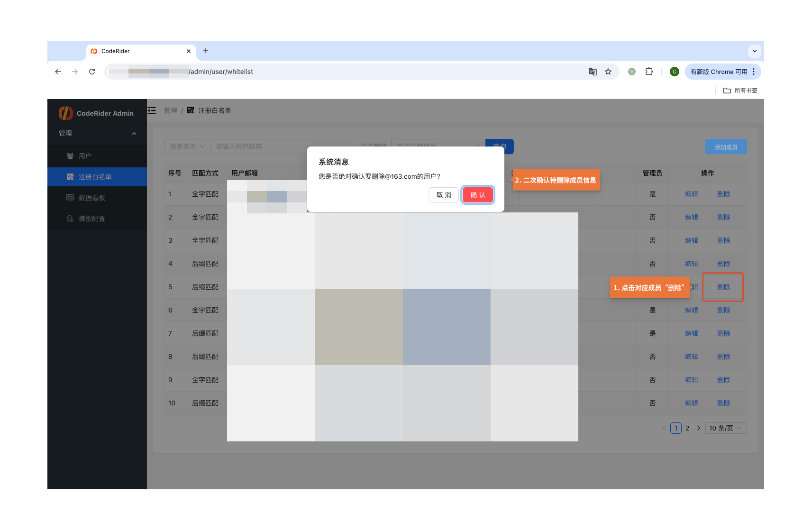Collapse the 管理 sidebar group
This screenshot has height=531, width=812.
[97, 133]
